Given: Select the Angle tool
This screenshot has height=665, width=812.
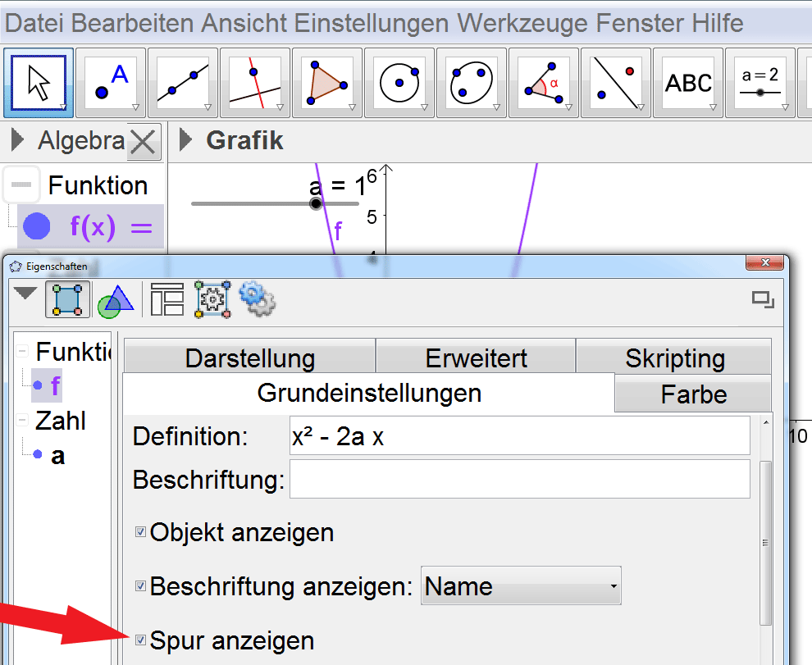Looking at the screenshot, I should click(x=544, y=83).
